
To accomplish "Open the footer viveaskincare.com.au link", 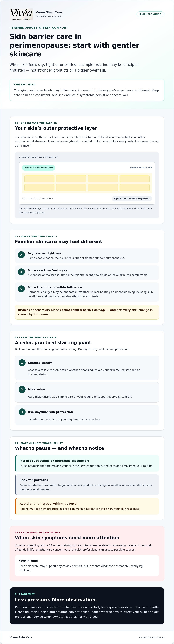I will pyautogui.click(x=152, y=637).
